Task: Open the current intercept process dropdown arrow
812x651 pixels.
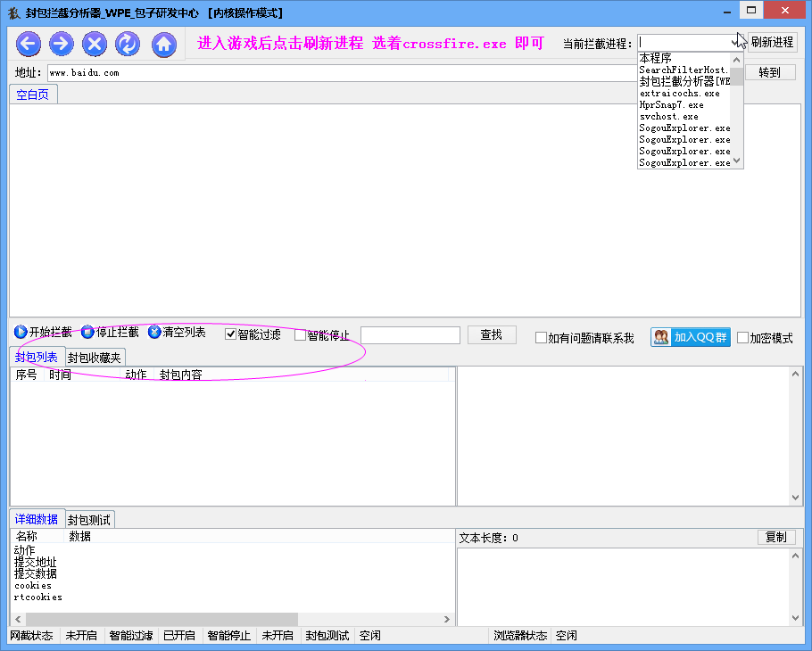Action: (736, 42)
